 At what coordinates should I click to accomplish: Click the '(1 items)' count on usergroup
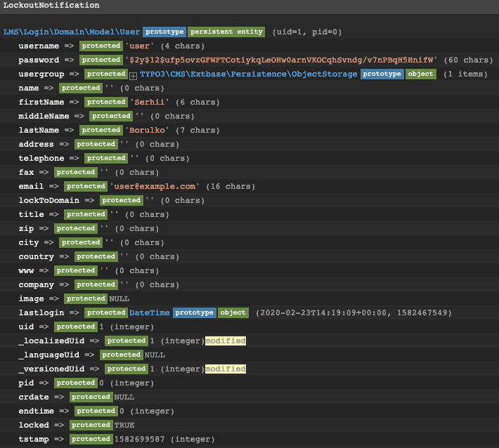tap(465, 74)
